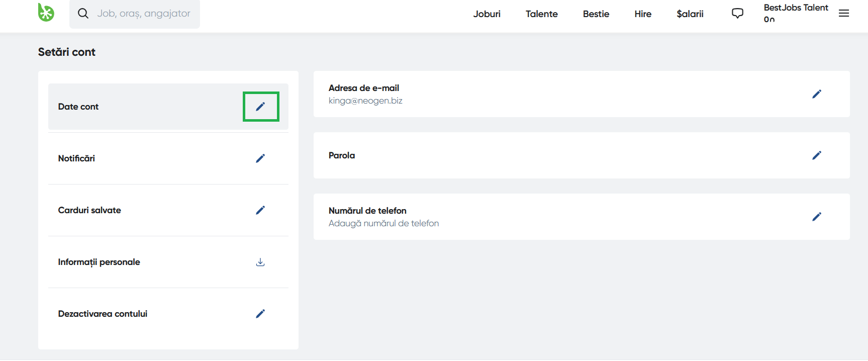Click the BestJobs Talent profile name
The image size is (868, 361).
[796, 8]
